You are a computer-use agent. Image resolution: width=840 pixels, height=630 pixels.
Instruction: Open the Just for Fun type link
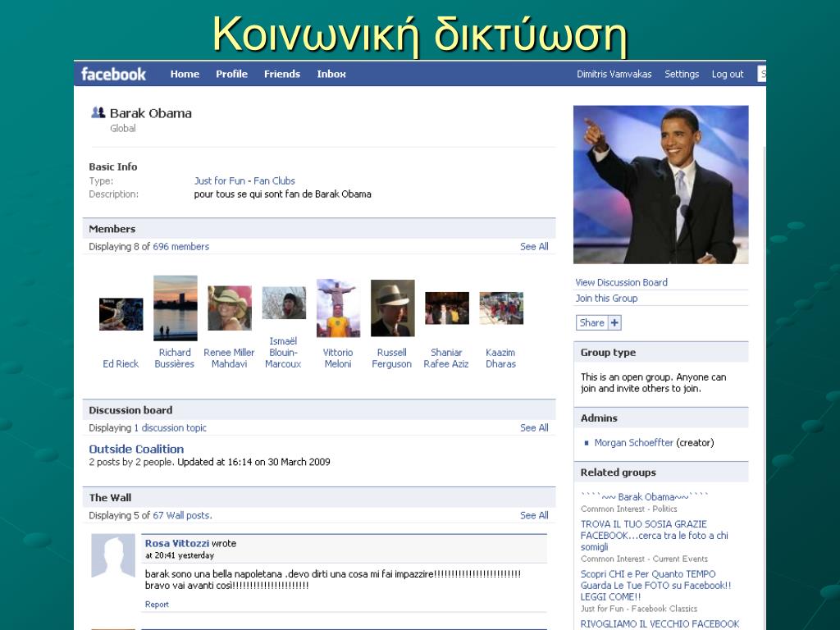pyautogui.click(x=220, y=180)
